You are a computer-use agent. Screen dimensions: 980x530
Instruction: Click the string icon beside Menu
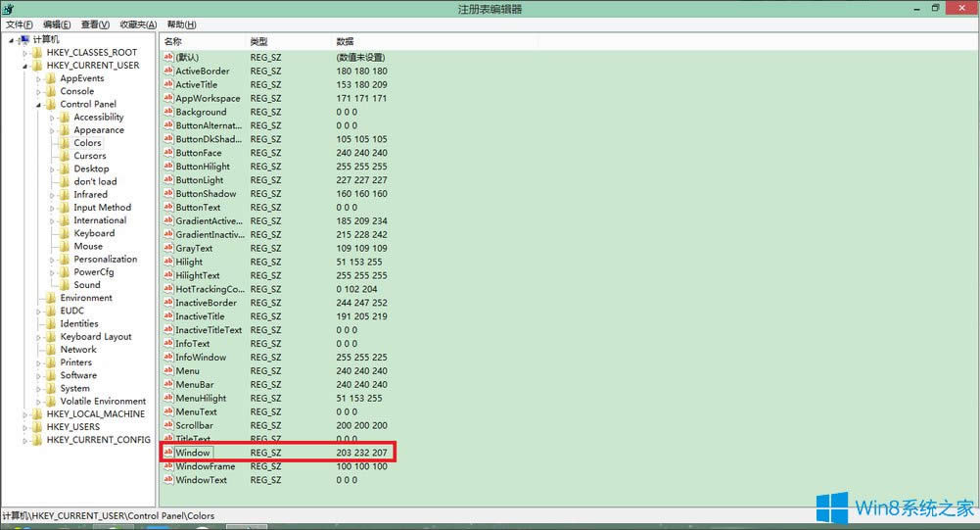(x=168, y=370)
